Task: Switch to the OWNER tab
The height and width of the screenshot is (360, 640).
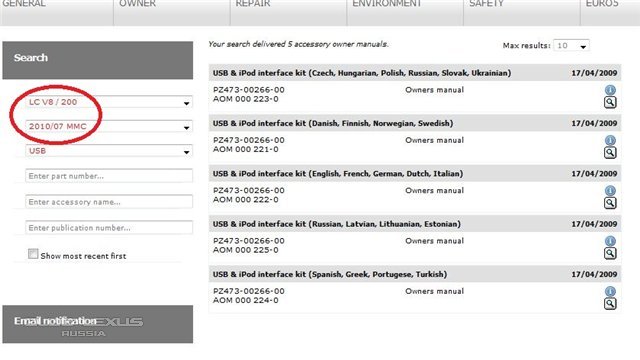Action: tap(172, 12)
